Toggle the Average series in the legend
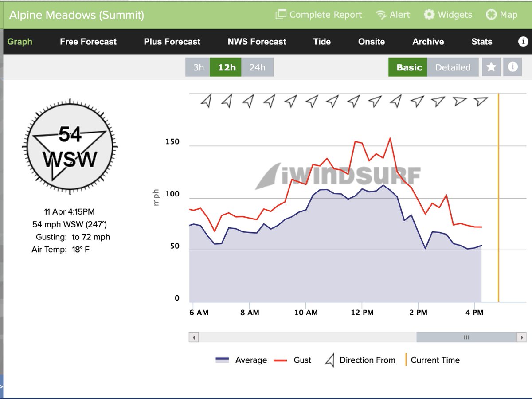This screenshot has height=399, width=532. pos(241,360)
